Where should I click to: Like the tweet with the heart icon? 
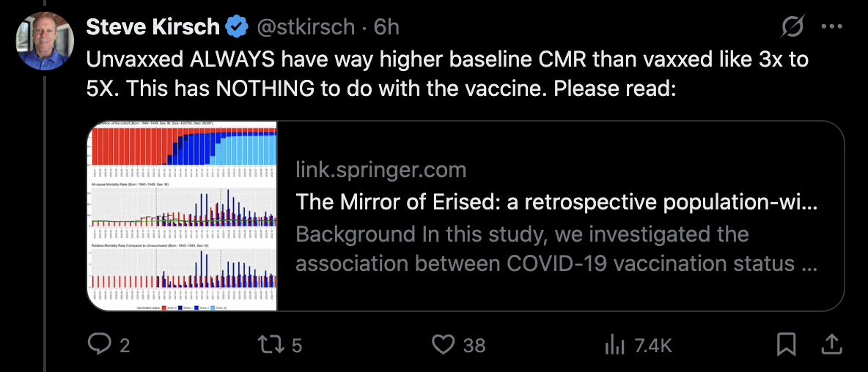click(x=443, y=344)
